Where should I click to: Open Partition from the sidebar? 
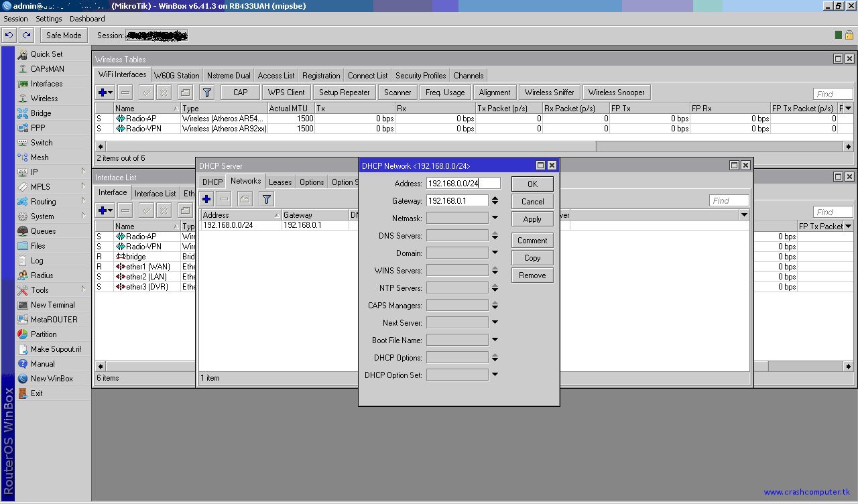click(44, 334)
